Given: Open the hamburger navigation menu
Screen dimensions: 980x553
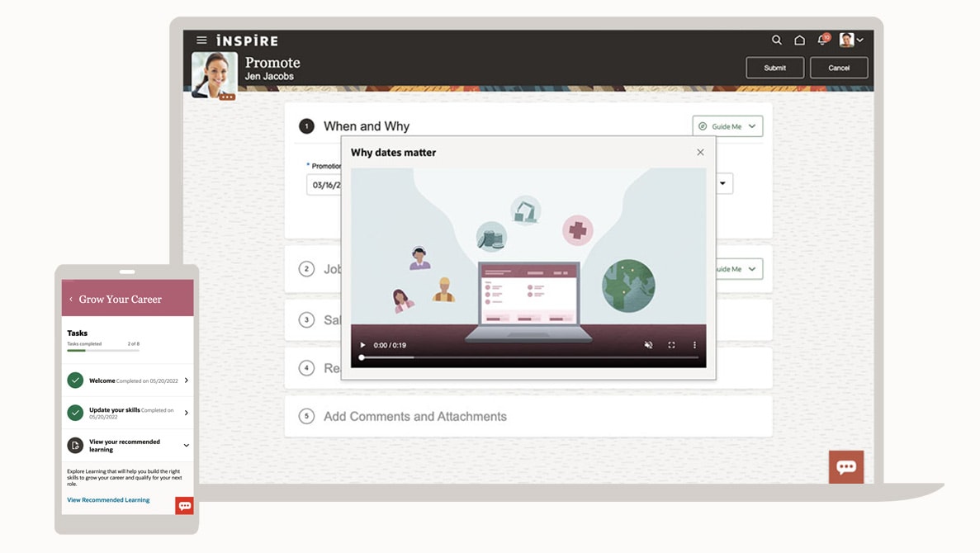Looking at the screenshot, I should [x=201, y=40].
